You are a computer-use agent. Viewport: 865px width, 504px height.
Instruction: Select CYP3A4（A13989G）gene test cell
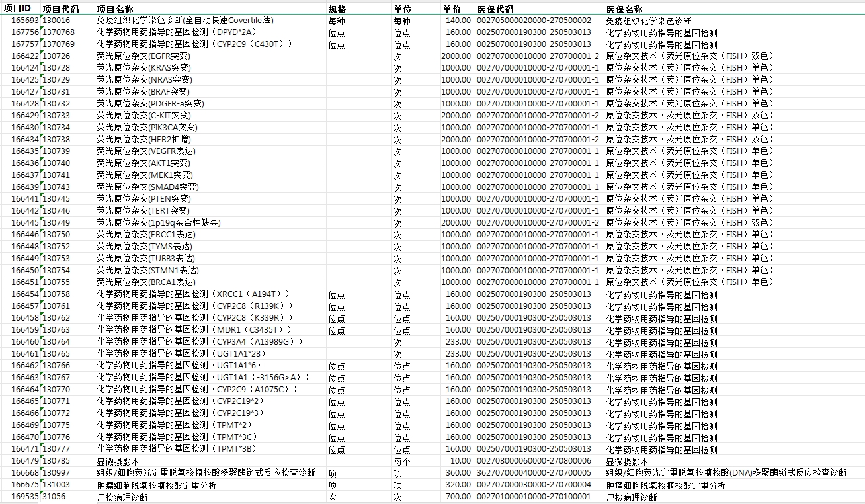(200, 342)
